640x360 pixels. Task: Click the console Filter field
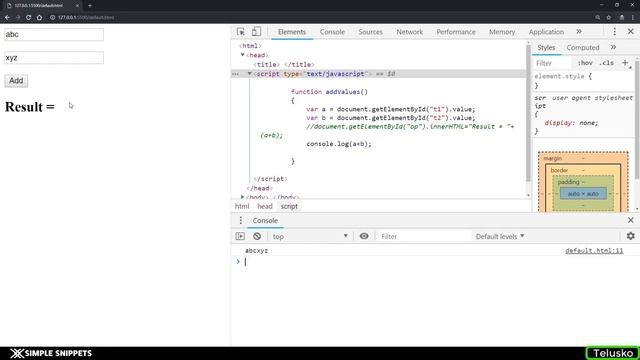coord(423,236)
